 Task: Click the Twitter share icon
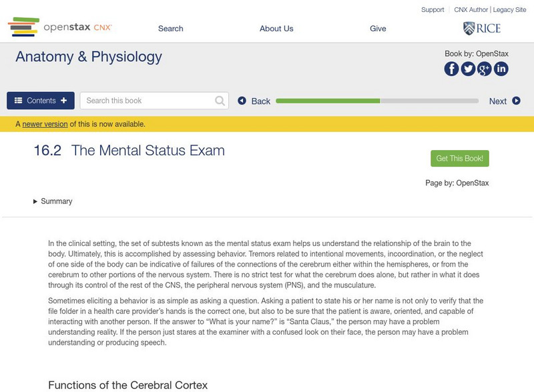pos(469,69)
